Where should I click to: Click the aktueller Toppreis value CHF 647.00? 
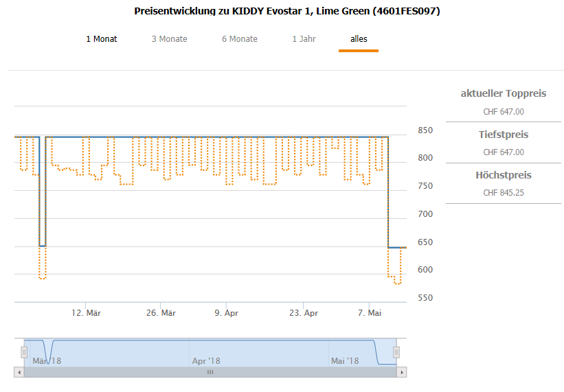[x=504, y=112]
